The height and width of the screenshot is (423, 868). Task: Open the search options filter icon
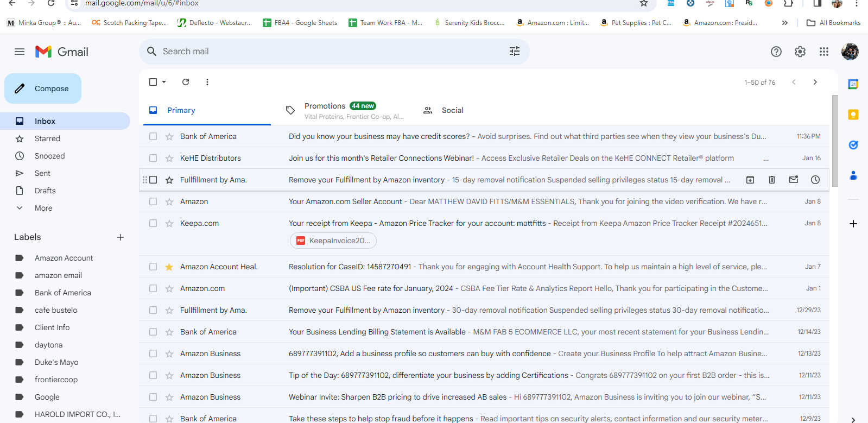pos(515,51)
